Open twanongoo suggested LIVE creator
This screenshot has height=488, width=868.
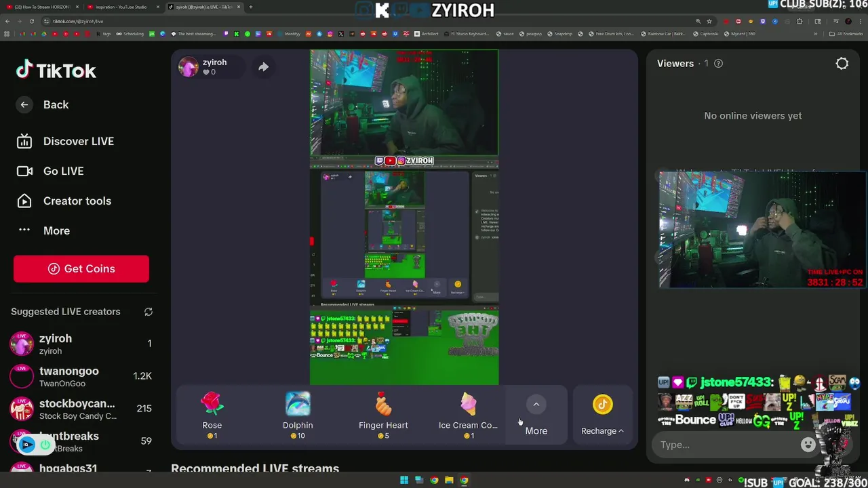click(x=81, y=376)
